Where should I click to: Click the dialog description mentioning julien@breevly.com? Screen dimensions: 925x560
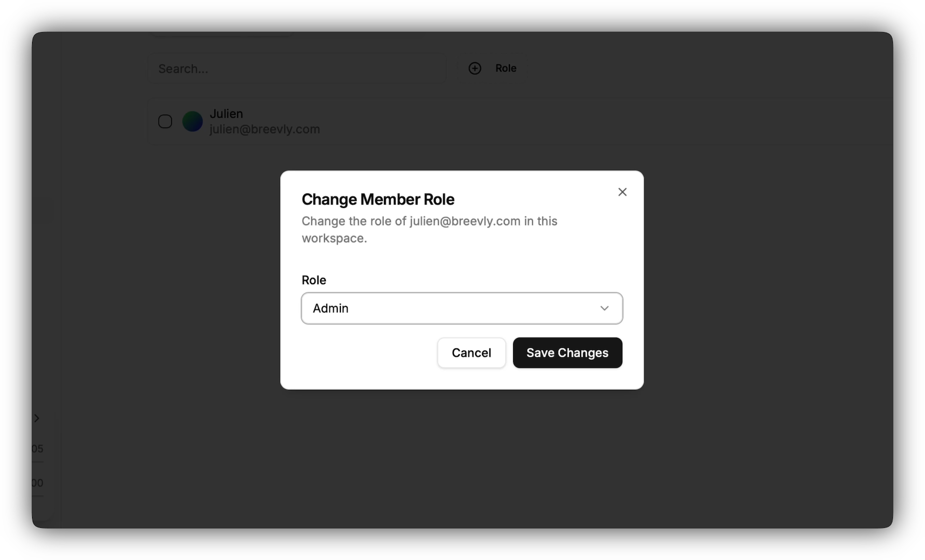tap(429, 221)
